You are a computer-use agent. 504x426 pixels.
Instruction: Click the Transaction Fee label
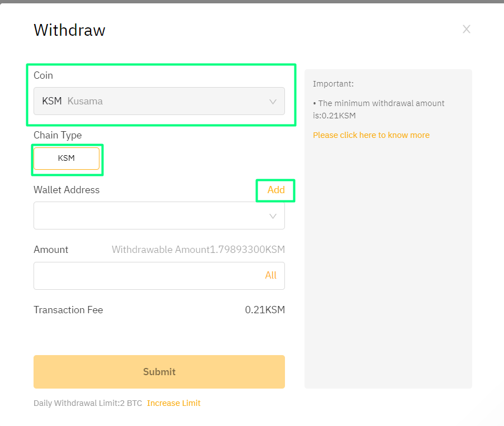tap(68, 310)
